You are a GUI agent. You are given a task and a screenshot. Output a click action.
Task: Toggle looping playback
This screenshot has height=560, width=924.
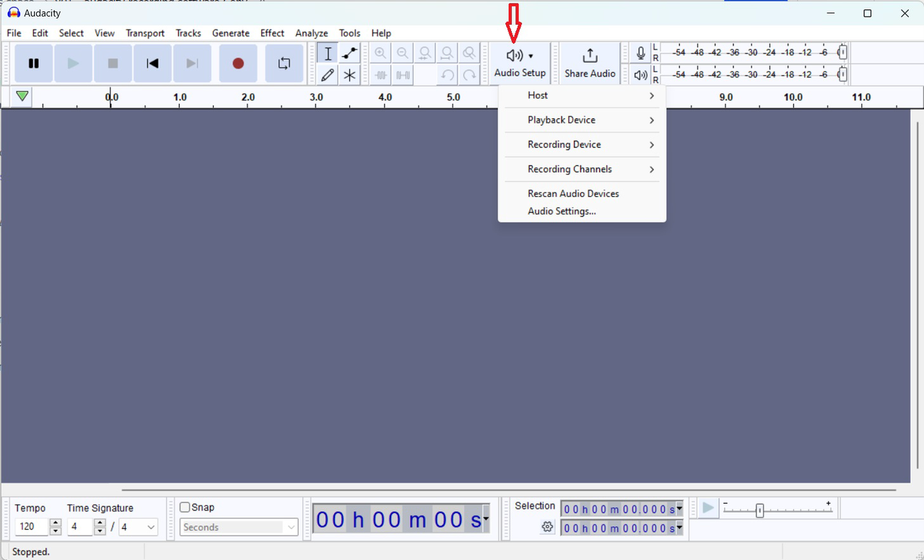tap(284, 64)
